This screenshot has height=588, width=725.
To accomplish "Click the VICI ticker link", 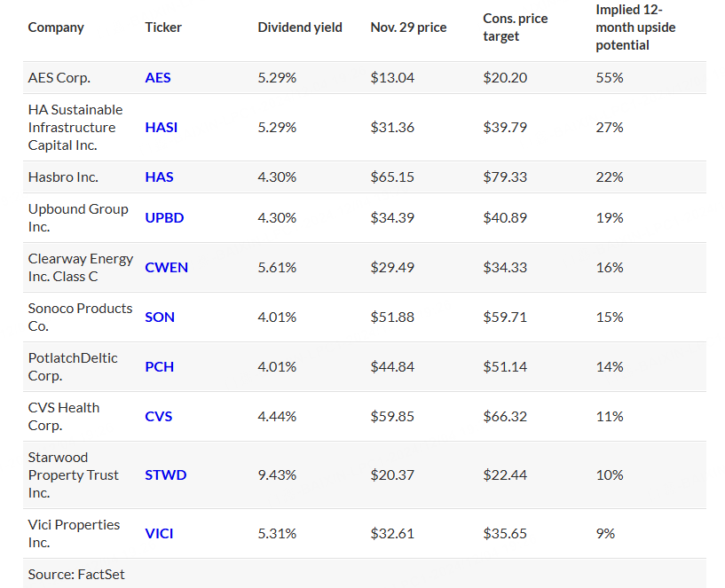I will tap(159, 534).
